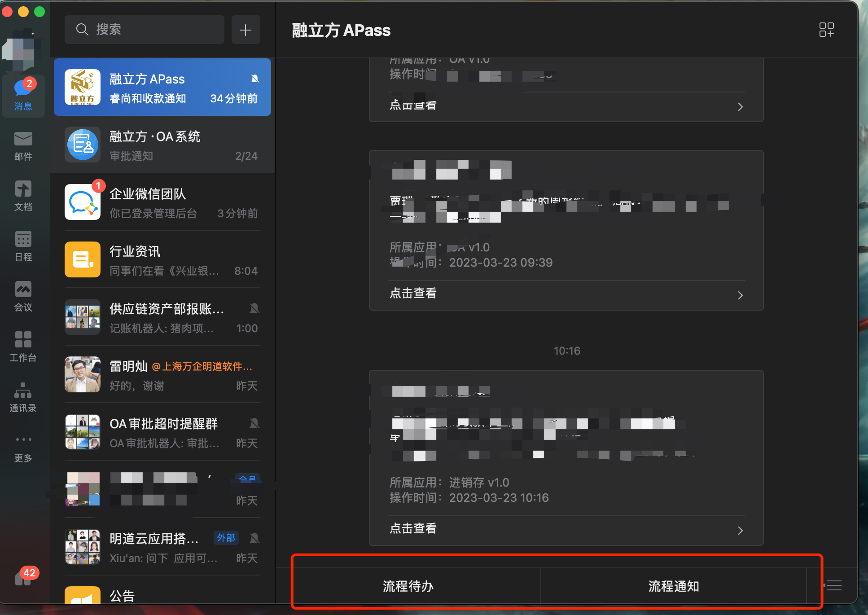Click 点击查看 on the 10:16 进销存 card
The image size is (868, 615).
tap(413, 528)
